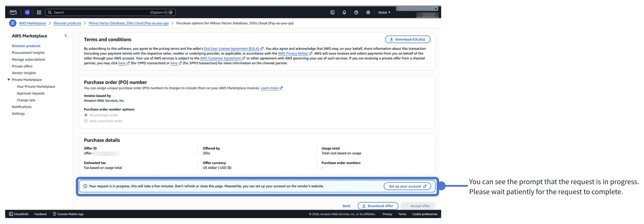Image resolution: width=644 pixels, height=224 pixels.
Task: Open the help question mark menu
Action: click(x=356, y=12)
